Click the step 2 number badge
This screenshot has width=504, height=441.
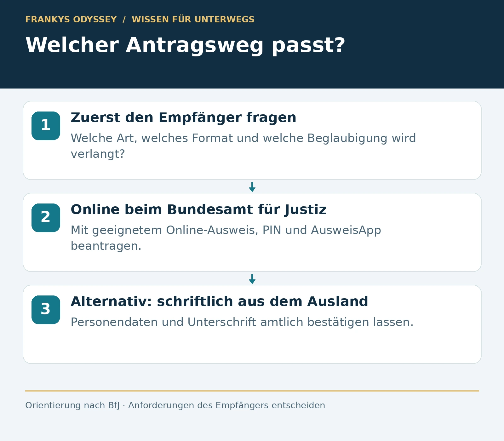click(x=46, y=218)
